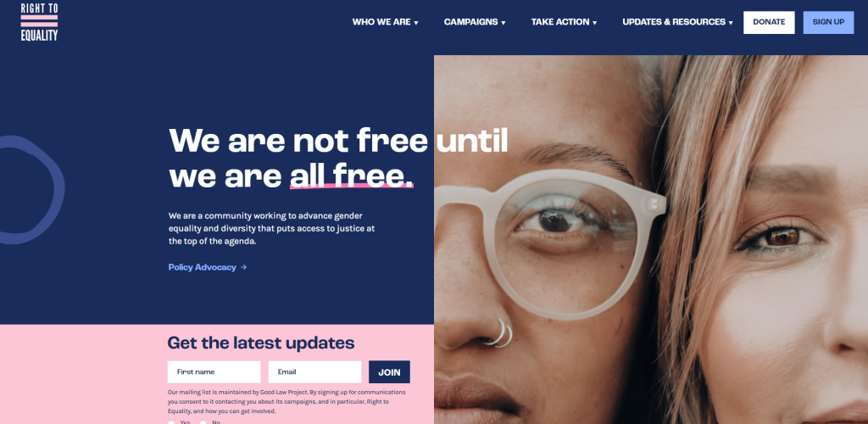Select the Yes consent radio button
868x424 pixels.
171,422
